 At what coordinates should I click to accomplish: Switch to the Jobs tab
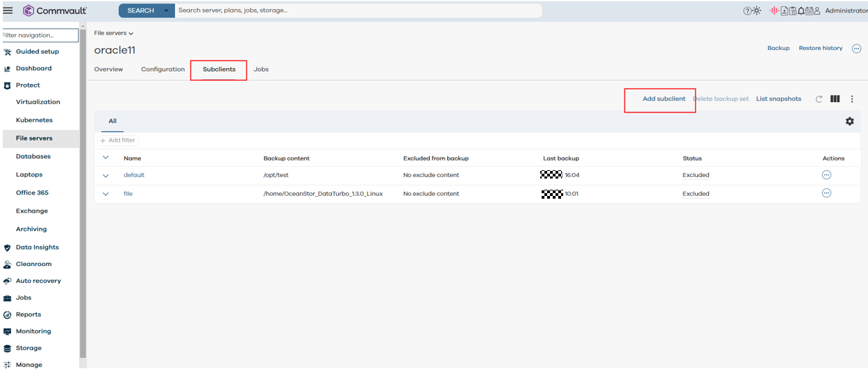[x=261, y=69]
